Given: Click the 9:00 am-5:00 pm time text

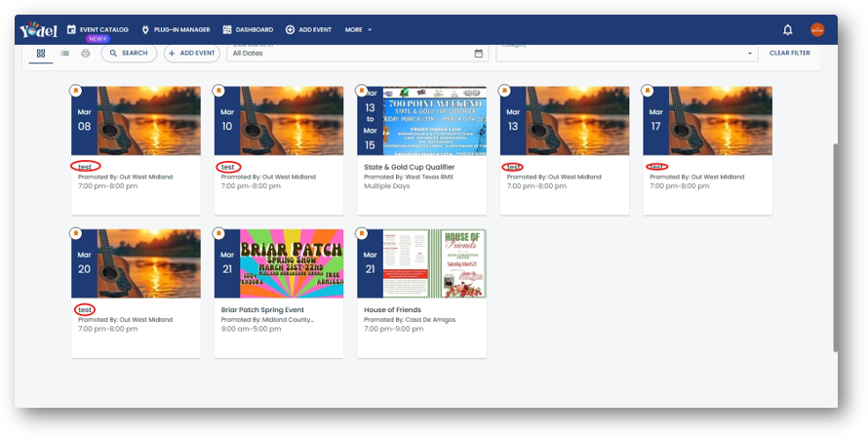Looking at the screenshot, I should (x=251, y=329).
